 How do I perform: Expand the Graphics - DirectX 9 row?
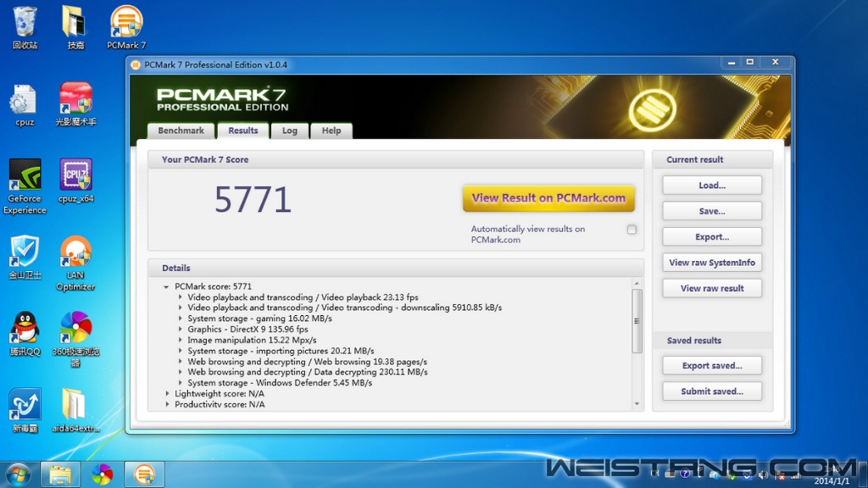point(180,330)
